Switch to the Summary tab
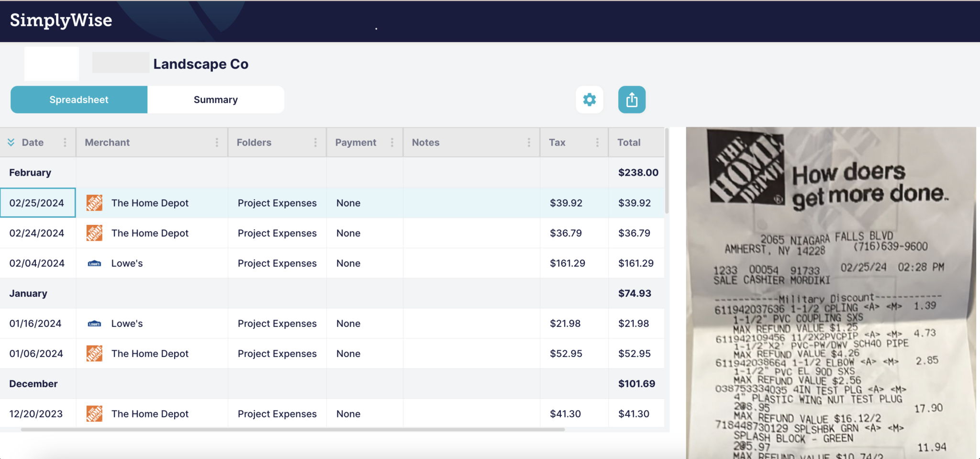This screenshot has height=459, width=980. tap(216, 100)
